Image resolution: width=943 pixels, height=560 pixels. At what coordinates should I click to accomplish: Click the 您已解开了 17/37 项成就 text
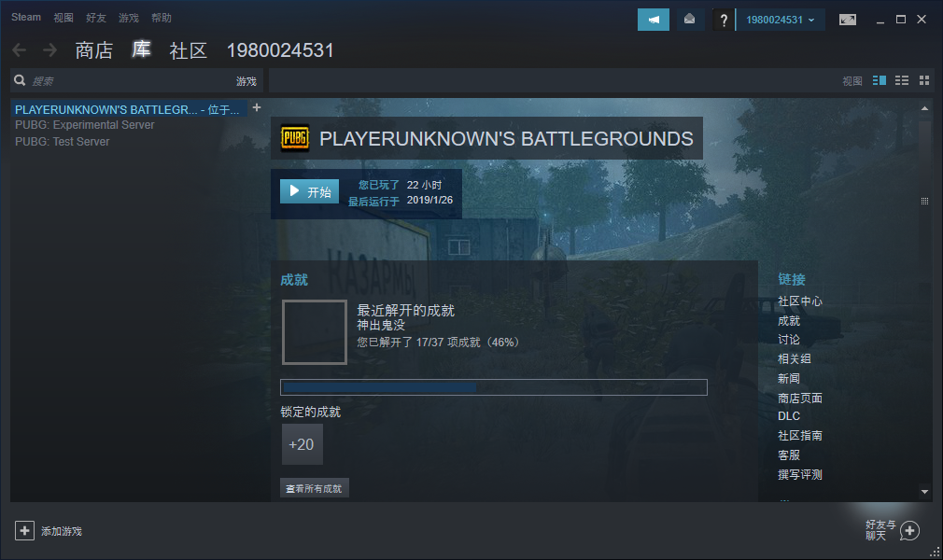point(438,343)
